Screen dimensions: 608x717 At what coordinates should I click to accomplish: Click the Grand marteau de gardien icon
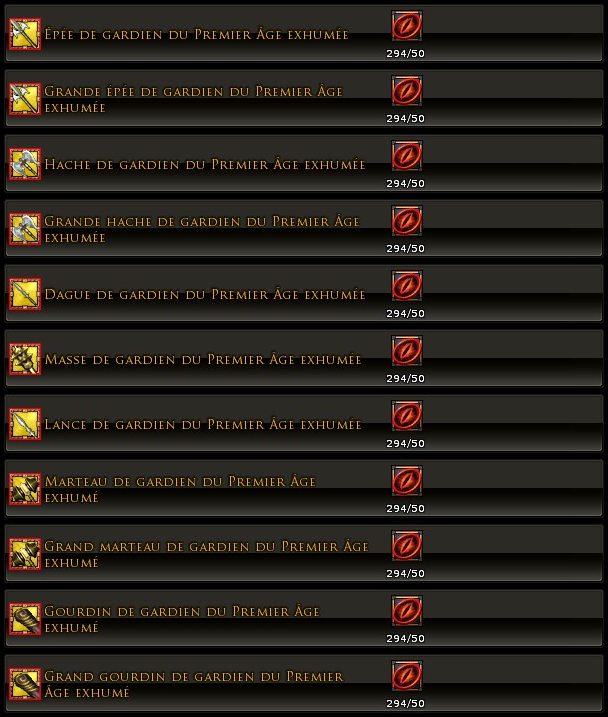click(25, 553)
